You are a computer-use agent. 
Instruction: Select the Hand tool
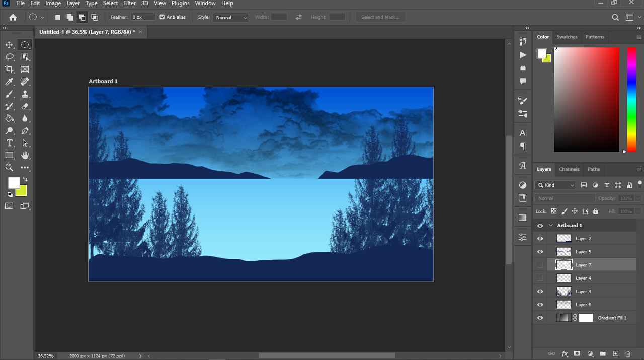25,155
